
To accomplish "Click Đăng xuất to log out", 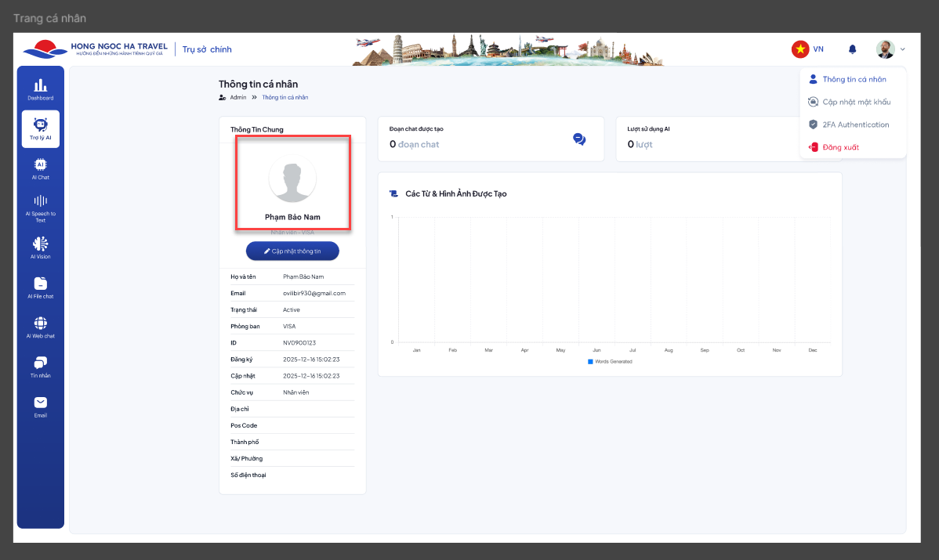I will pos(840,147).
